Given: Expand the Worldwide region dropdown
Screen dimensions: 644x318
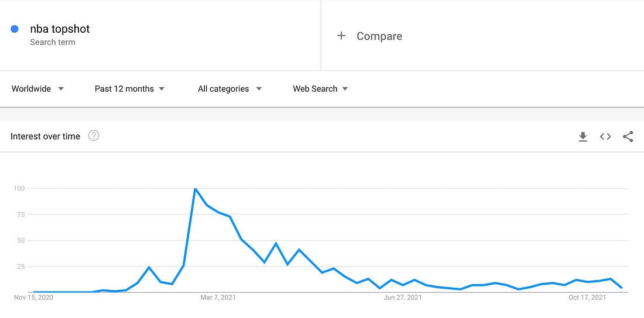Looking at the screenshot, I should click(x=37, y=89).
